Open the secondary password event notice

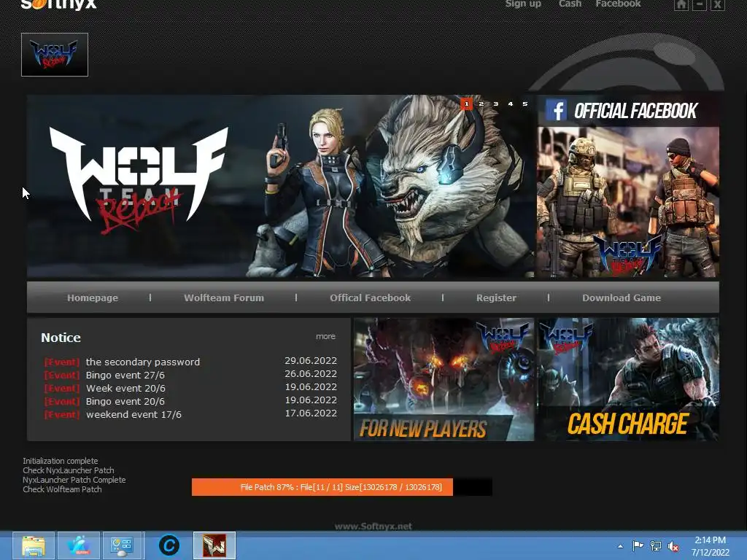143,362
